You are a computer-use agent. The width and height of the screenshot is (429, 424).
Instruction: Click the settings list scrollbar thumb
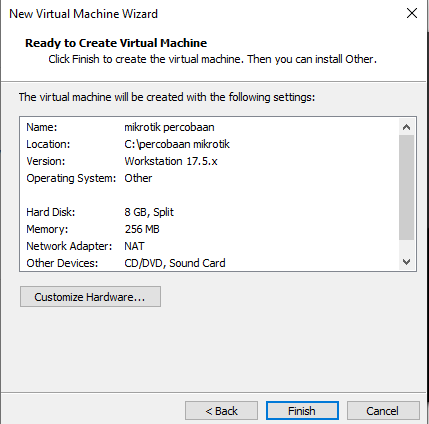pyautogui.click(x=406, y=187)
